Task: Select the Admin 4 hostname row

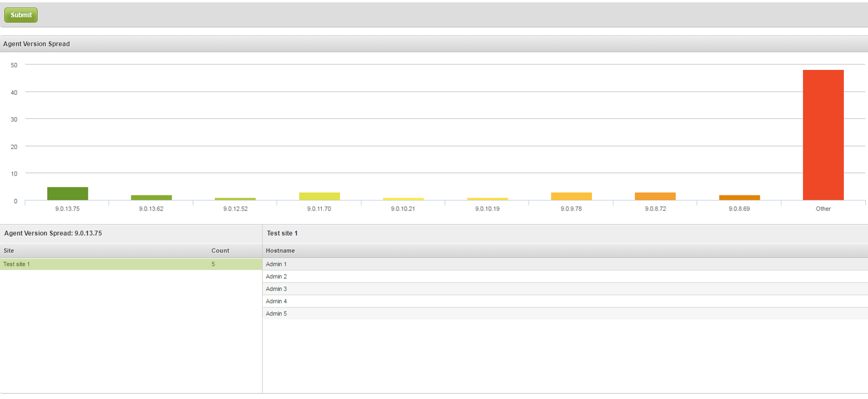Action: click(565, 302)
